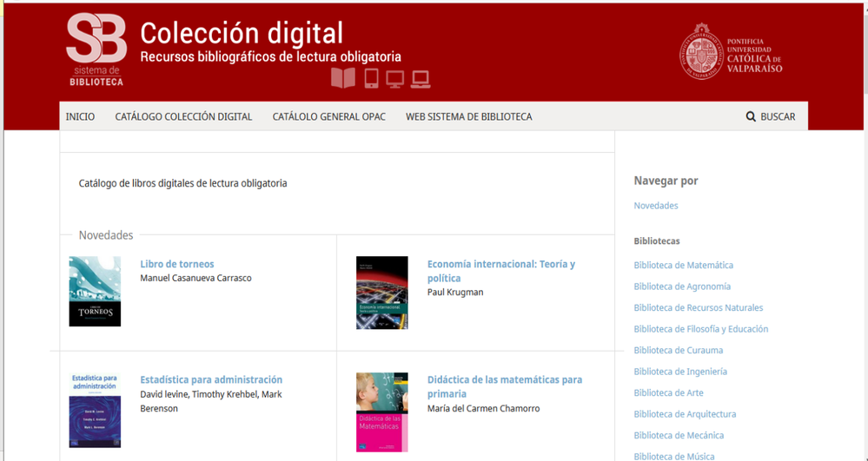Click the magnifying glass search icon
This screenshot has height=461, width=868.
click(x=751, y=116)
